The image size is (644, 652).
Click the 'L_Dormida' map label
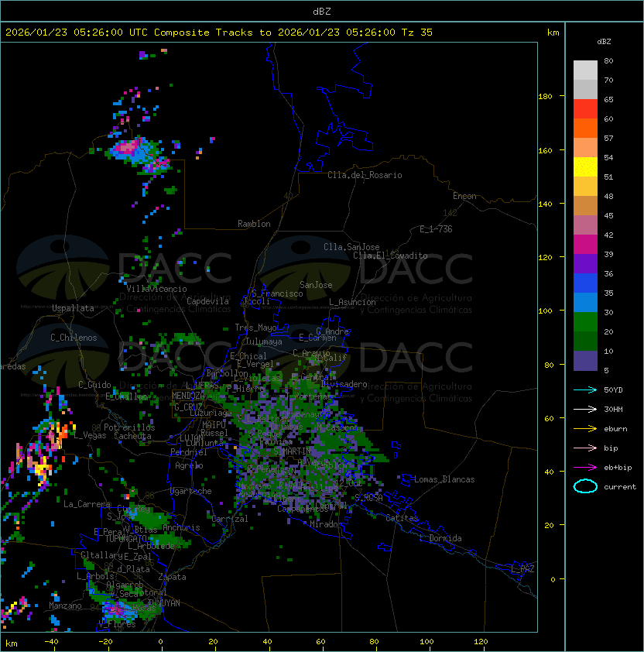click(x=440, y=538)
